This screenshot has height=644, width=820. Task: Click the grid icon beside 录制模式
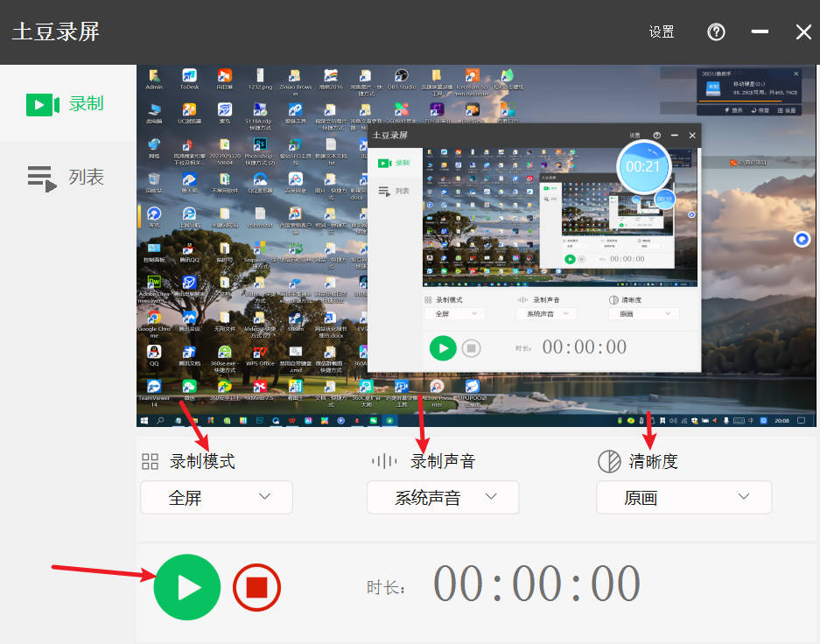click(x=150, y=461)
